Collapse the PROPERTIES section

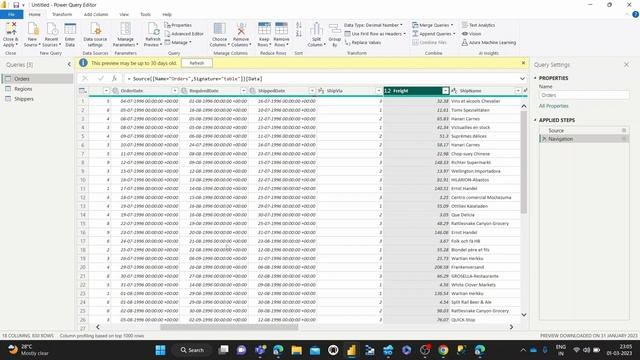coord(536,78)
